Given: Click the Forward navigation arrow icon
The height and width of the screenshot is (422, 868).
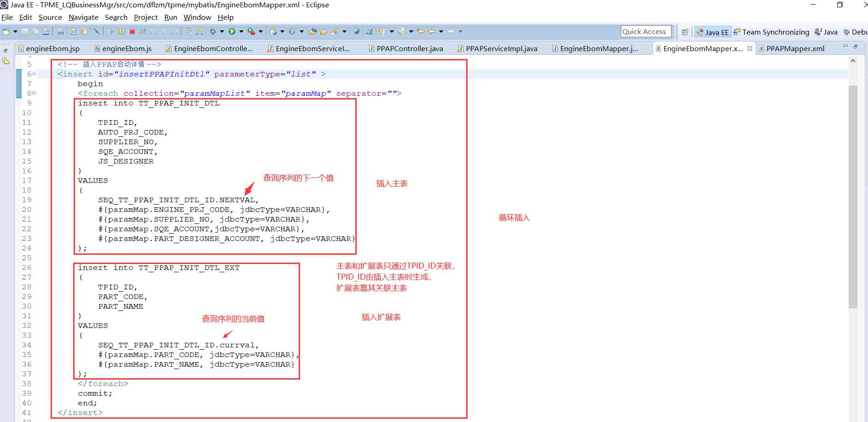Looking at the screenshot, I should tap(451, 31).
